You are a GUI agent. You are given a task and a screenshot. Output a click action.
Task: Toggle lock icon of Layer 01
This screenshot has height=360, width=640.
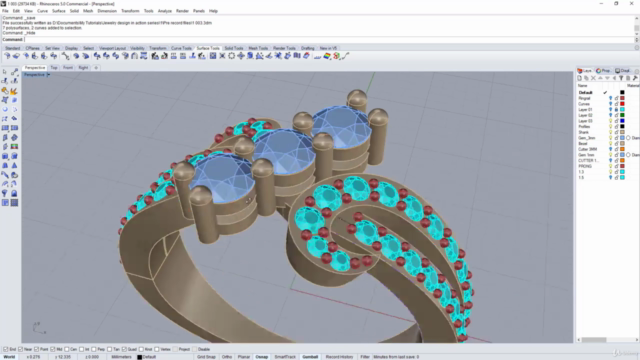click(616, 110)
